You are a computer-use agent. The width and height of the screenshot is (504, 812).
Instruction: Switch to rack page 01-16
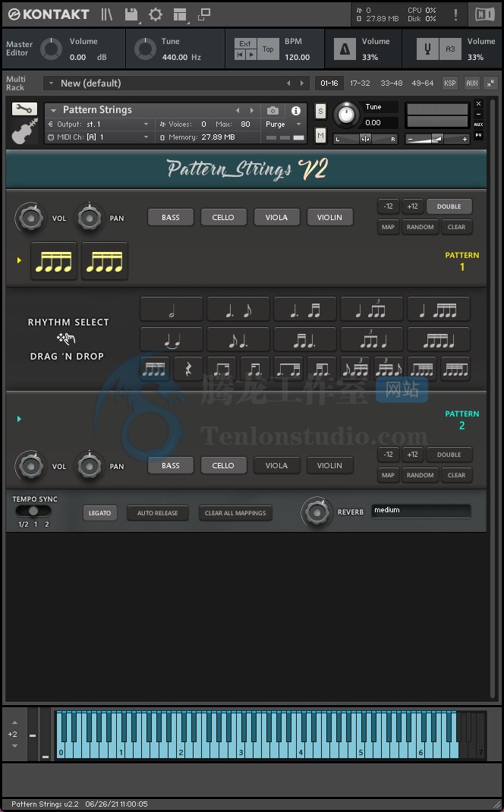pos(329,83)
